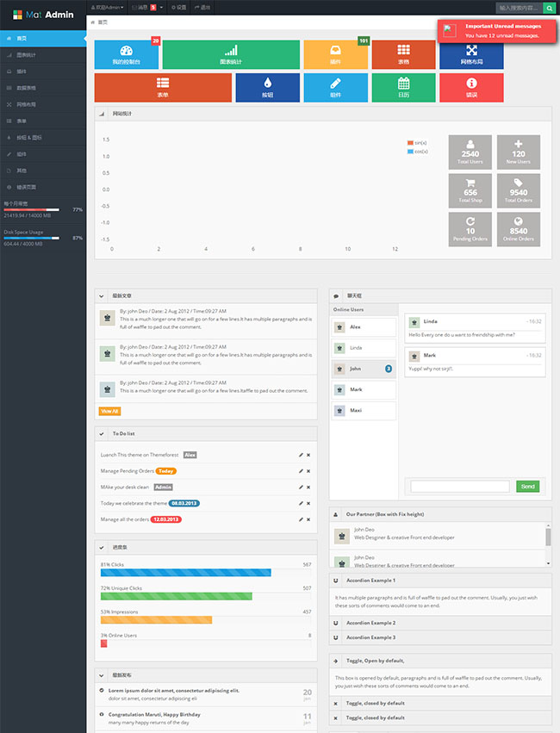560x733 pixels.
Task: Select the home item in the sidebar
Action: tap(43, 39)
